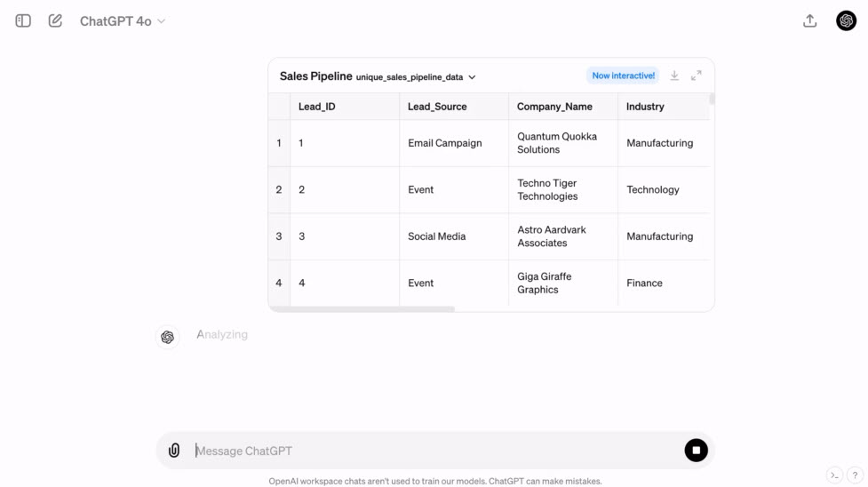This screenshot has width=868, height=487.
Task: Expand the table to full screen
Action: (x=696, y=76)
